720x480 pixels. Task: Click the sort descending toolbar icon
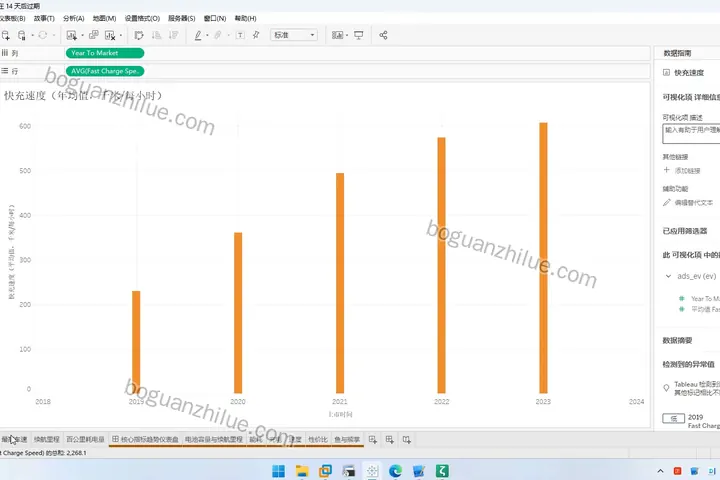173,35
